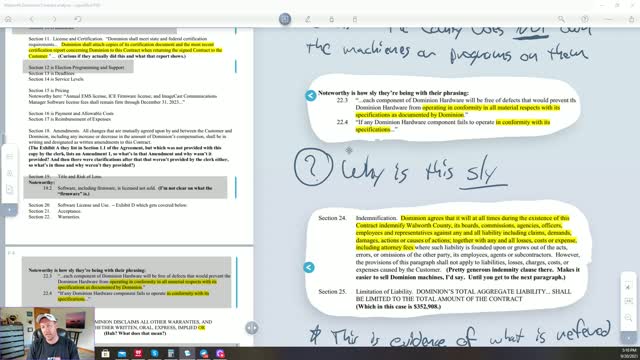Undo the last action with the curved arrow

(78, 19)
